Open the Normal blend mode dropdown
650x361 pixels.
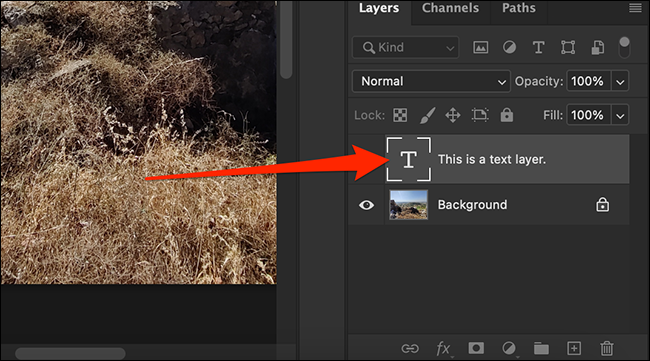click(431, 81)
